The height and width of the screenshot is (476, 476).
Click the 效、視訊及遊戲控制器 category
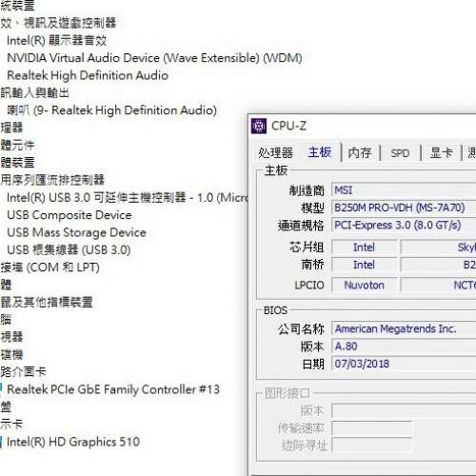click(x=58, y=23)
